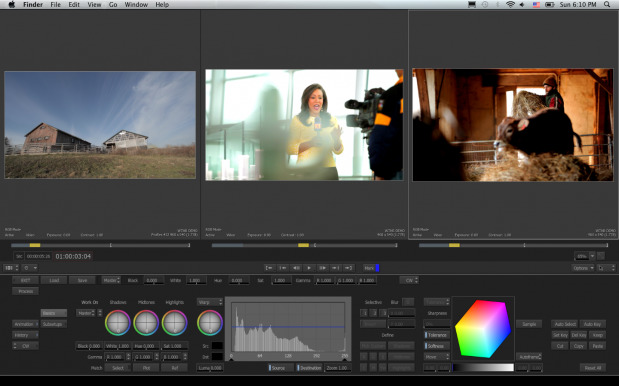The width and height of the screenshot is (619, 386).
Task: Click the barn exterior viewer thumbnail
Action: [100, 125]
